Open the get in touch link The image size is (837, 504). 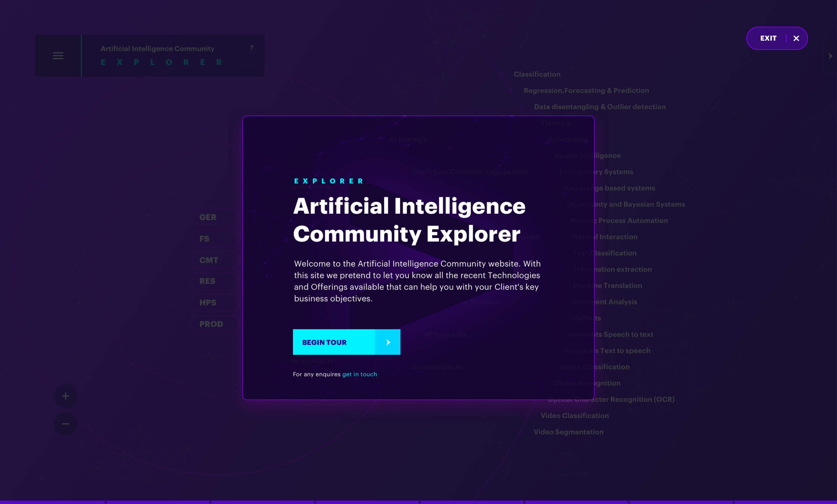(359, 374)
